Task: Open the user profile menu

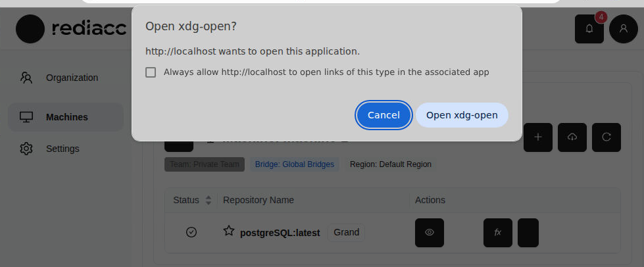Action: tap(623, 29)
